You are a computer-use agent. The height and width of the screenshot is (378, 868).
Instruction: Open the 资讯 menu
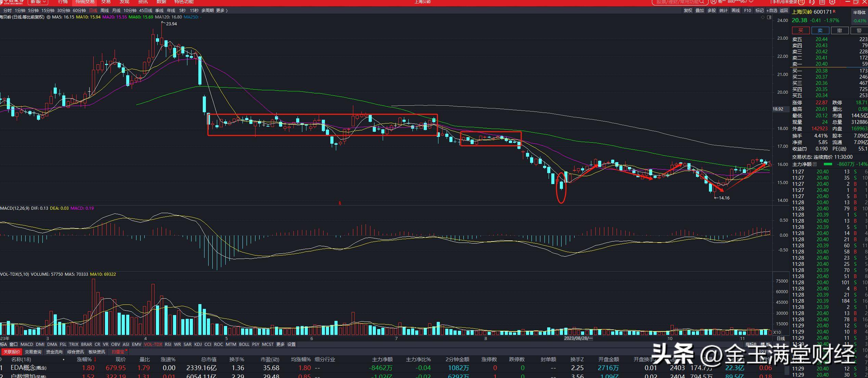143,2
